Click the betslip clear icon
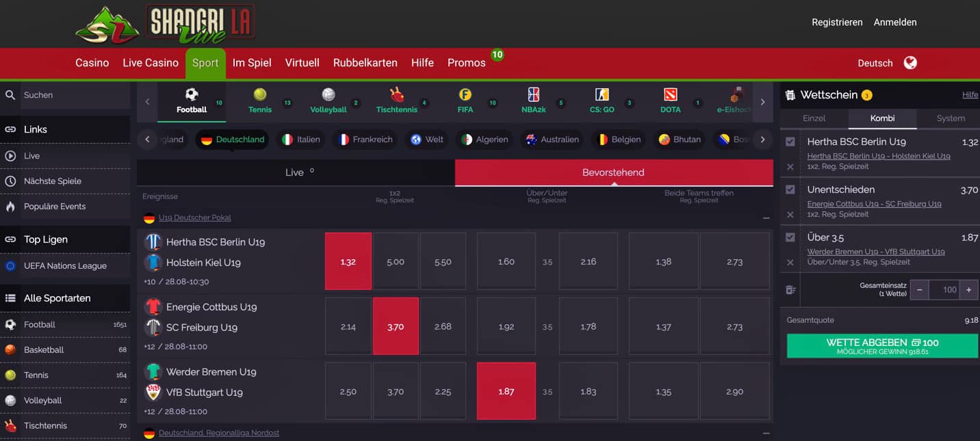Viewport: 980px width, 441px height. 790,290
